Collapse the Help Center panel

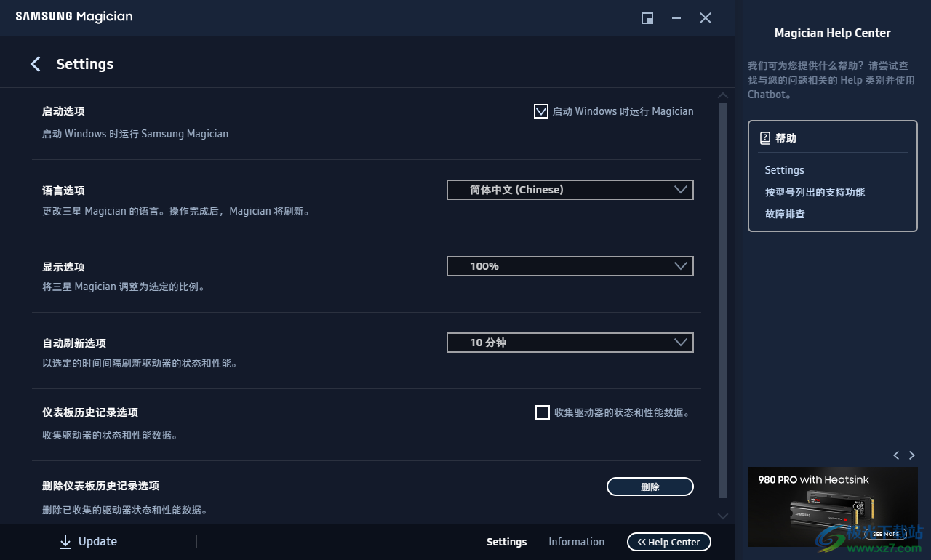(x=668, y=541)
